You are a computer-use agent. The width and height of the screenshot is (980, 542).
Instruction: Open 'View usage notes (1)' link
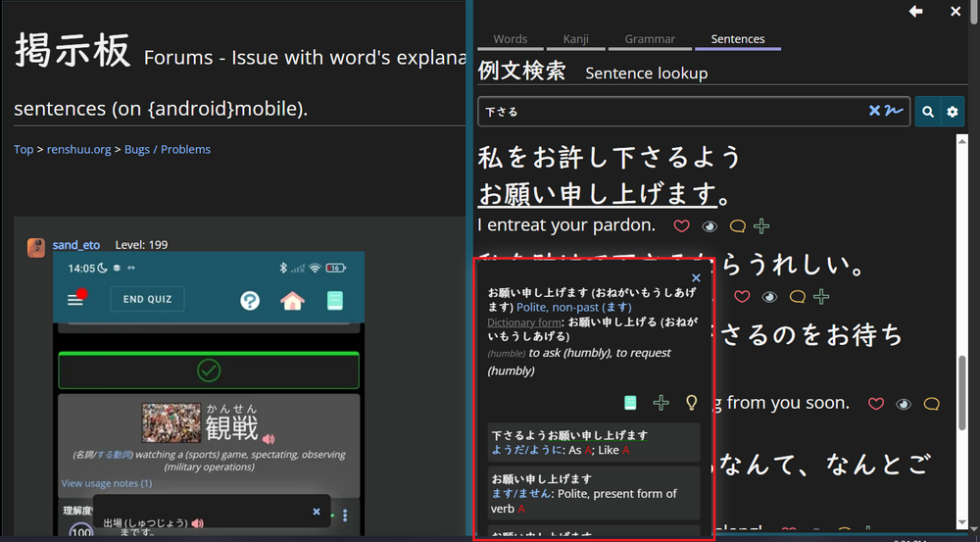point(106,483)
